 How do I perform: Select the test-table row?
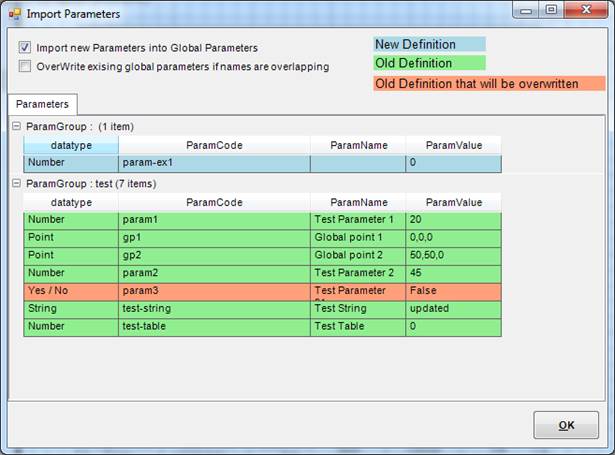(x=214, y=327)
